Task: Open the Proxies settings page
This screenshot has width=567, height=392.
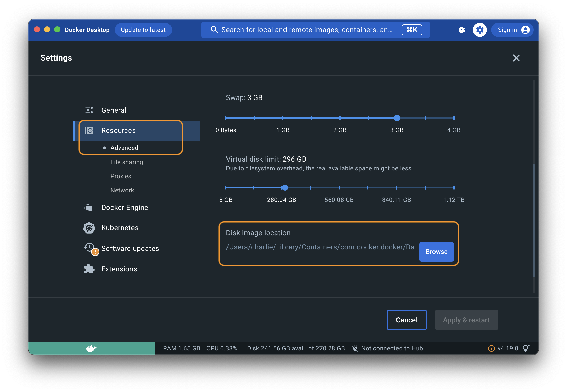Action: (x=121, y=176)
